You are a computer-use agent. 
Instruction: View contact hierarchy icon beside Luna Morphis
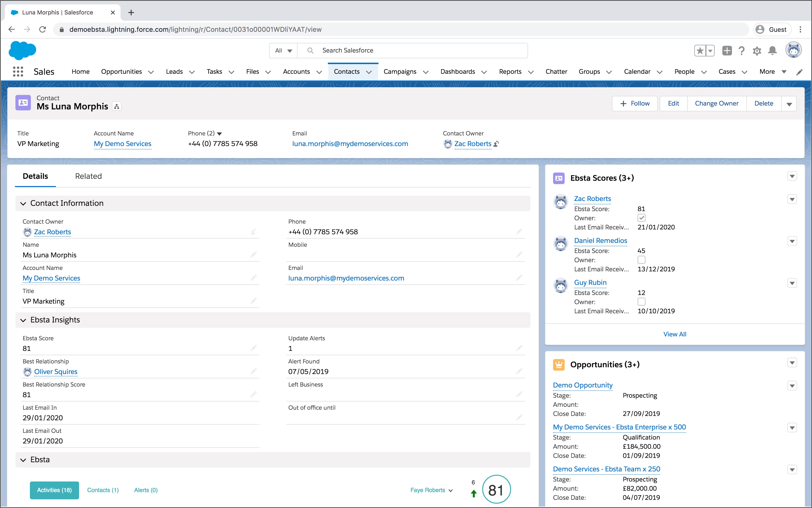(x=117, y=107)
